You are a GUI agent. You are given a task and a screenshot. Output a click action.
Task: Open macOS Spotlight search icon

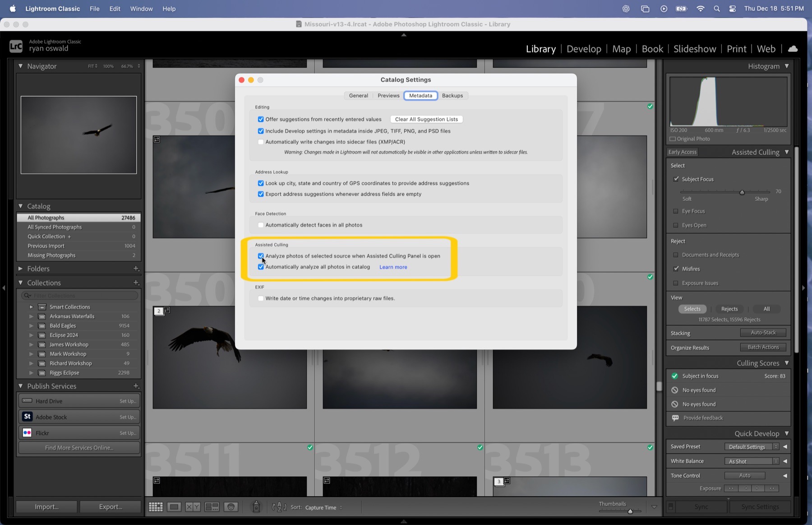click(716, 9)
